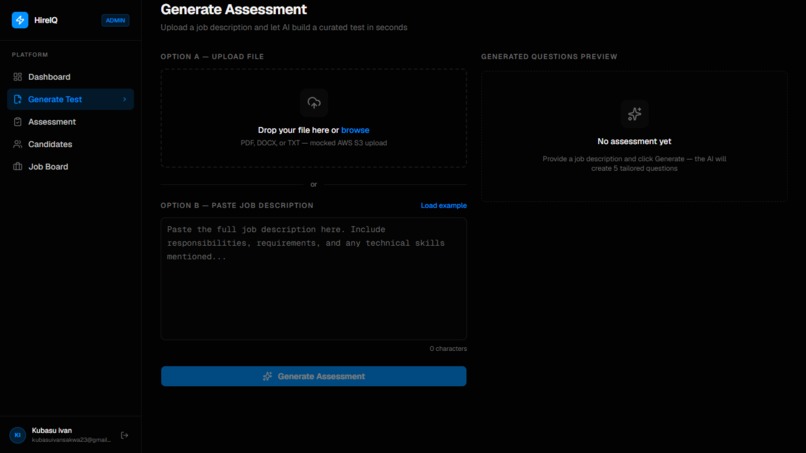This screenshot has height=453, width=806.
Task: Click the Job Board briefcase icon
Action: pos(17,167)
